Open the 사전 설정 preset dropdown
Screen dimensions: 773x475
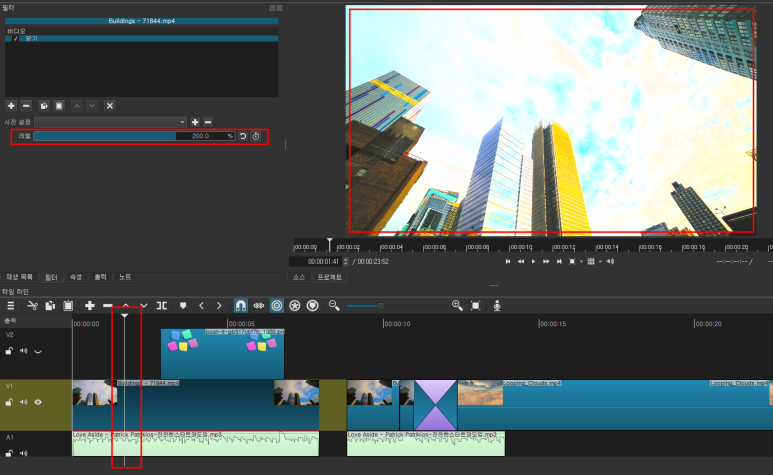coord(110,122)
